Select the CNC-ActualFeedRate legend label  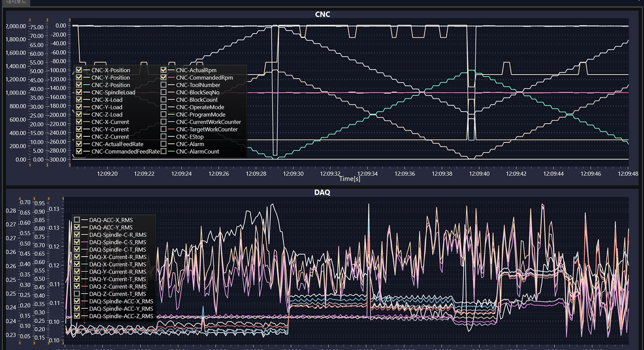pos(117,144)
